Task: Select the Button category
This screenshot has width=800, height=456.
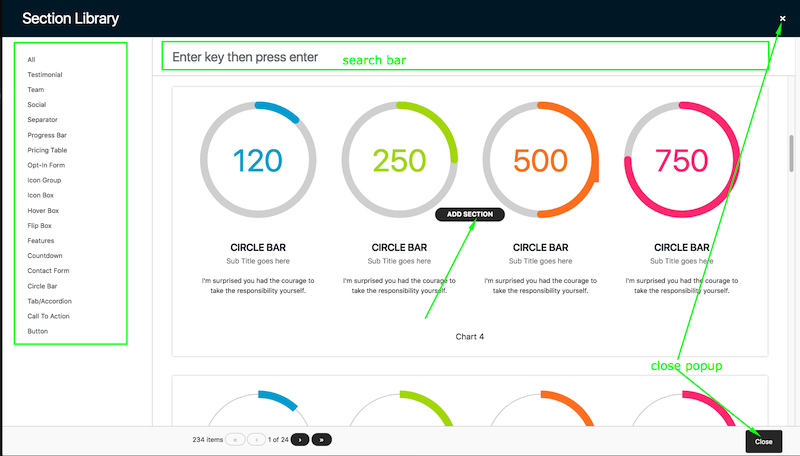Action: click(x=38, y=331)
